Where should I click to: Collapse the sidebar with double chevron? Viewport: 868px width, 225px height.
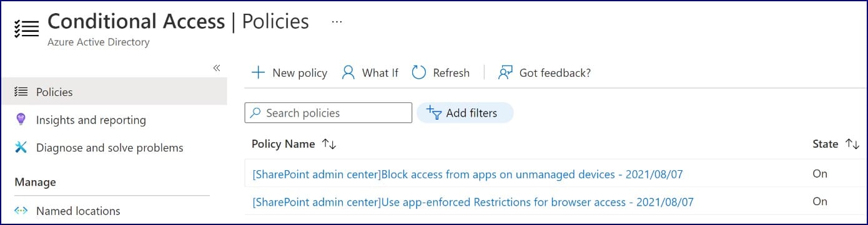pos(217,68)
